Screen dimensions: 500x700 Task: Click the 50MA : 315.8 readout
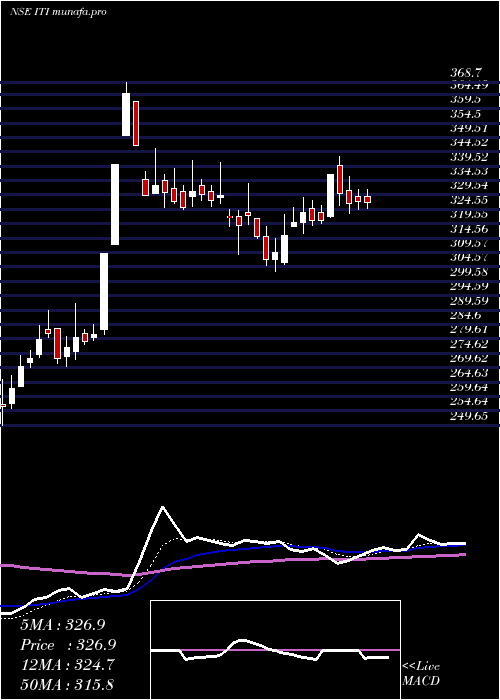point(69,685)
